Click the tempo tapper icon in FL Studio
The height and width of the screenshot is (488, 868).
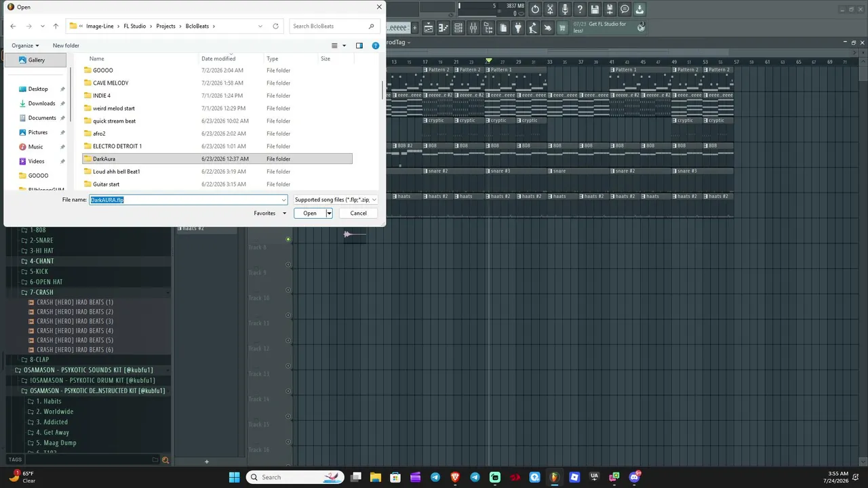tap(533, 28)
